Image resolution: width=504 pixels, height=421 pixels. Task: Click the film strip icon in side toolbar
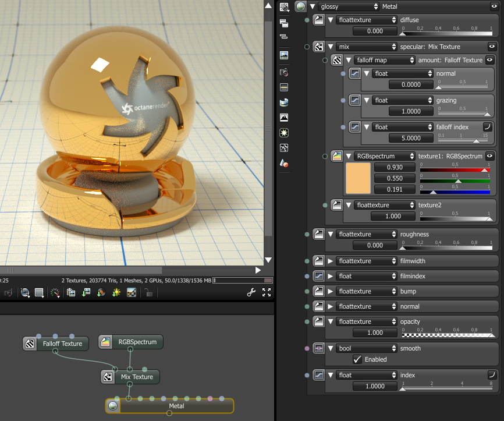tap(284, 87)
